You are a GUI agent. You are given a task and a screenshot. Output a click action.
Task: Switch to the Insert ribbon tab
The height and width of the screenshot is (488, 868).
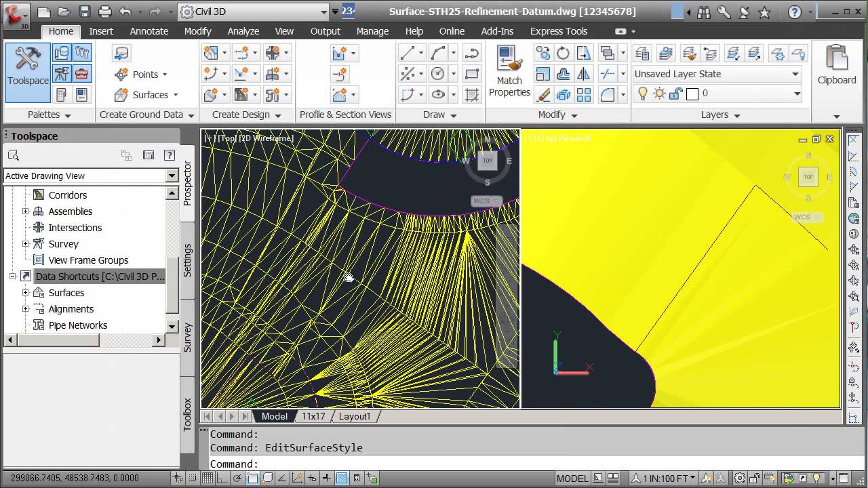pyautogui.click(x=101, y=31)
